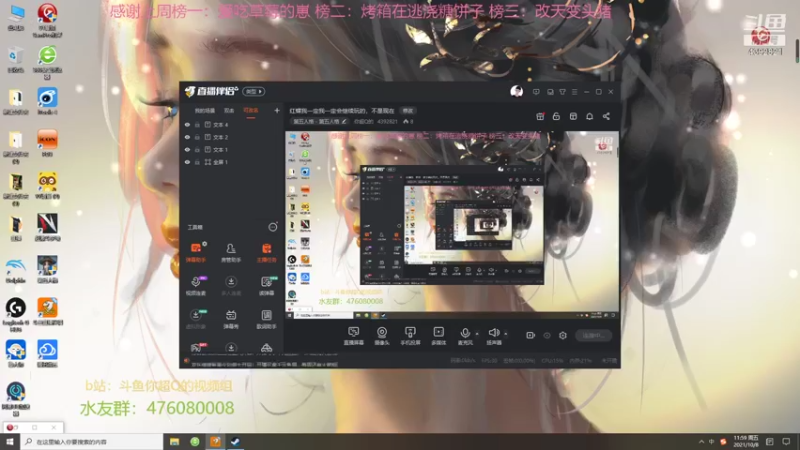The height and width of the screenshot is (450, 800).
Task: Click the 麦克风 microphone icon
Action: (465, 335)
